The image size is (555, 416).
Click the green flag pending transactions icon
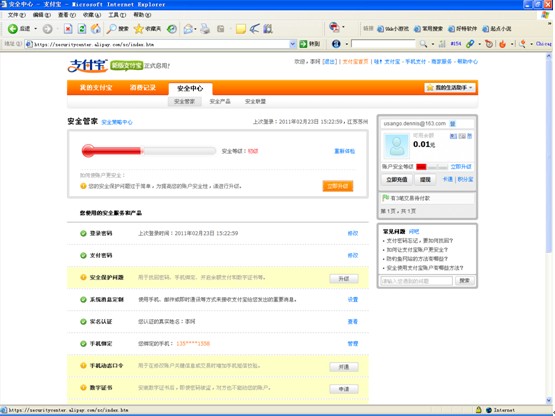tap(385, 198)
